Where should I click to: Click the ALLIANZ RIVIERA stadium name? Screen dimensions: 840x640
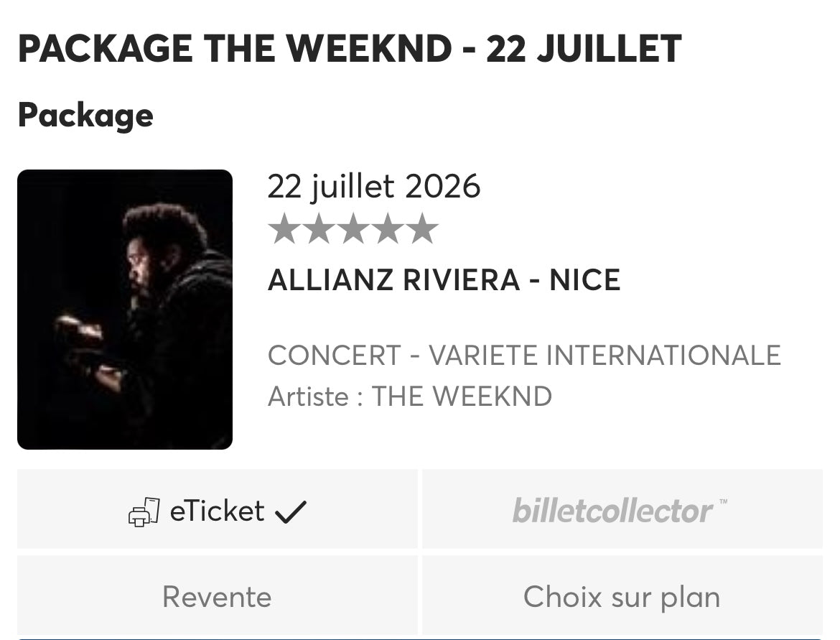point(393,280)
